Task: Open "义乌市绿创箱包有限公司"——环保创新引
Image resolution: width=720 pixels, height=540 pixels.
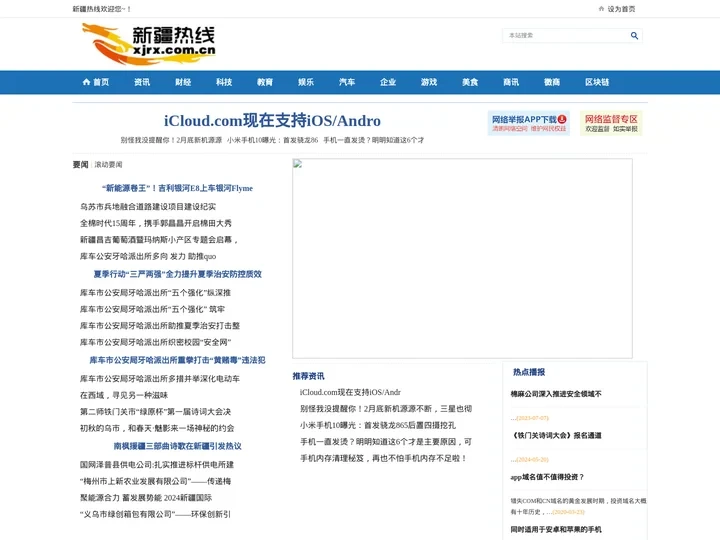Action: pos(155,514)
